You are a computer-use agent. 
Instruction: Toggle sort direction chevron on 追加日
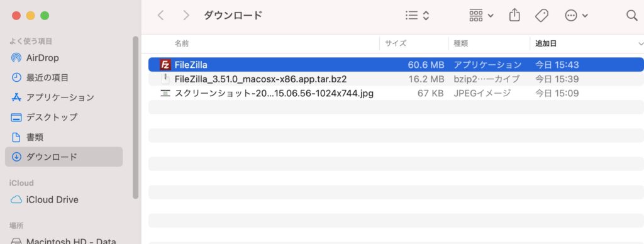pyautogui.click(x=641, y=43)
